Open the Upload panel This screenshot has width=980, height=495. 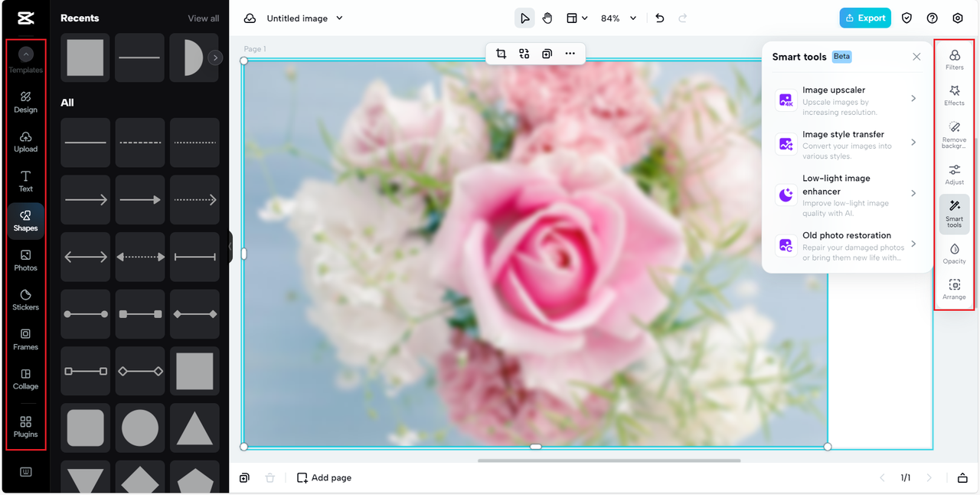pyautogui.click(x=25, y=142)
